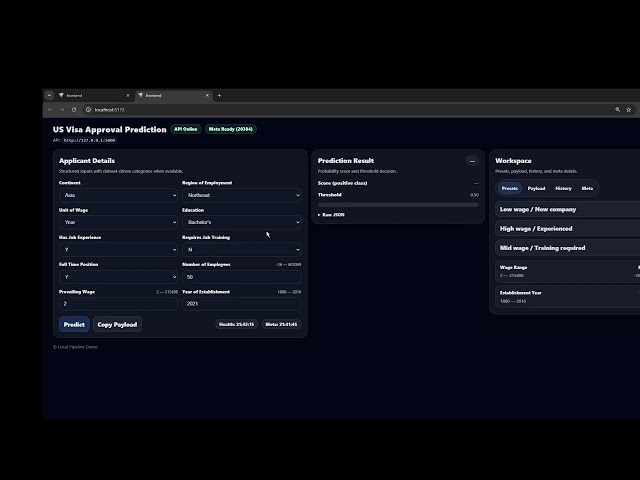Click the Threshold slider bar

(397, 204)
